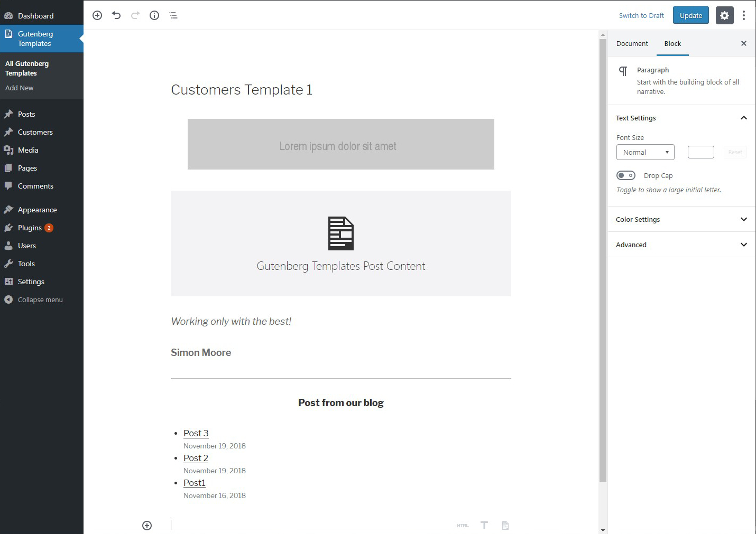
Task: Click the 'Post from our blog' heading
Action: 341,402
